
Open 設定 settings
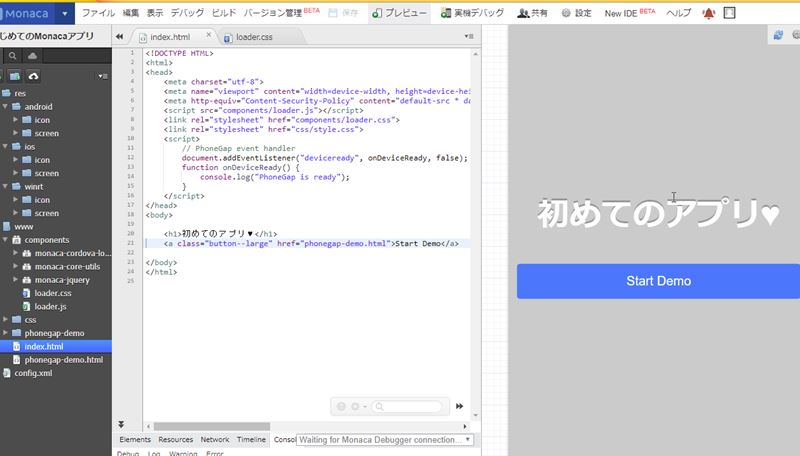click(x=577, y=13)
